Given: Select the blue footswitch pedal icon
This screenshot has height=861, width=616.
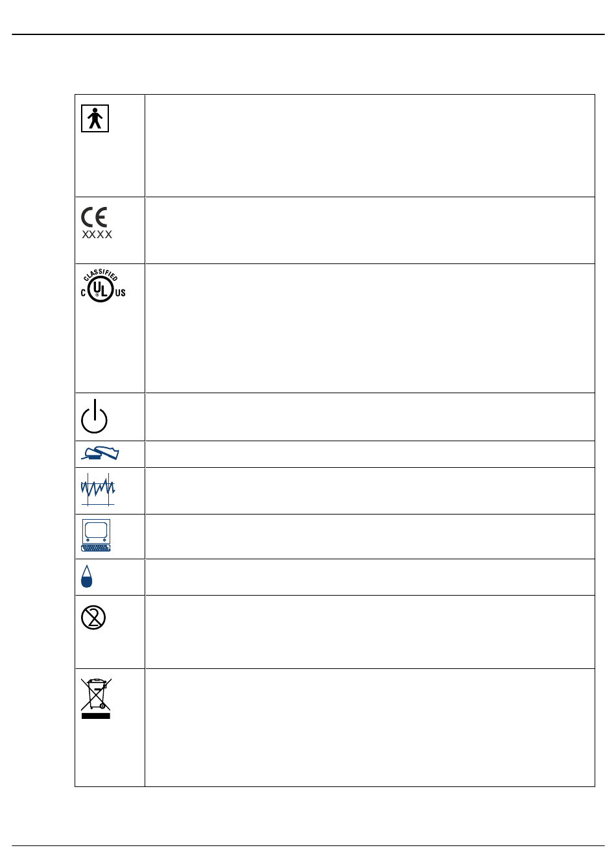Looking at the screenshot, I should (100, 454).
